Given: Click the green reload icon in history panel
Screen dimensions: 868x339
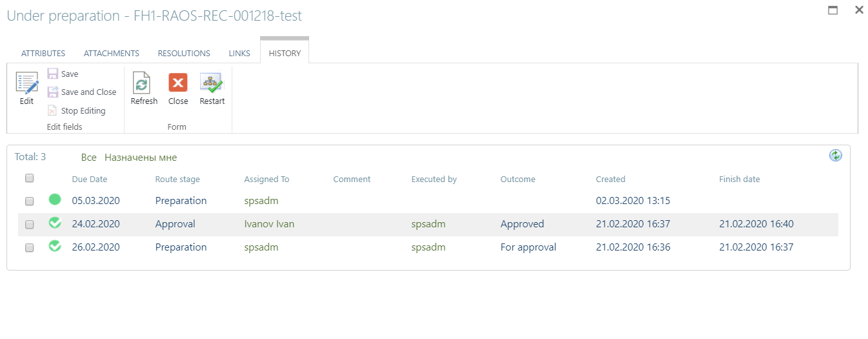Looking at the screenshot, I should pyautogui.click(x=836, y=155).
